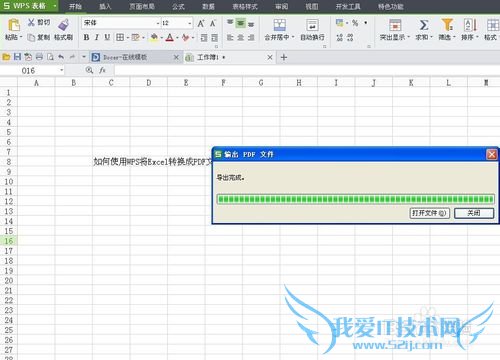Switch to the 公式 (Formulas) tab
500x360 pixels.
point(178,6)
